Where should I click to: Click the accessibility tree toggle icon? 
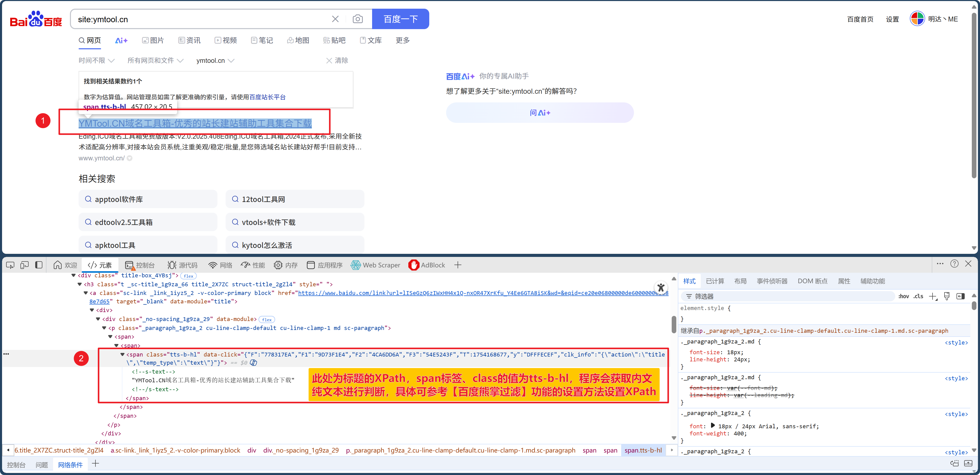click(x=661, y=287)
